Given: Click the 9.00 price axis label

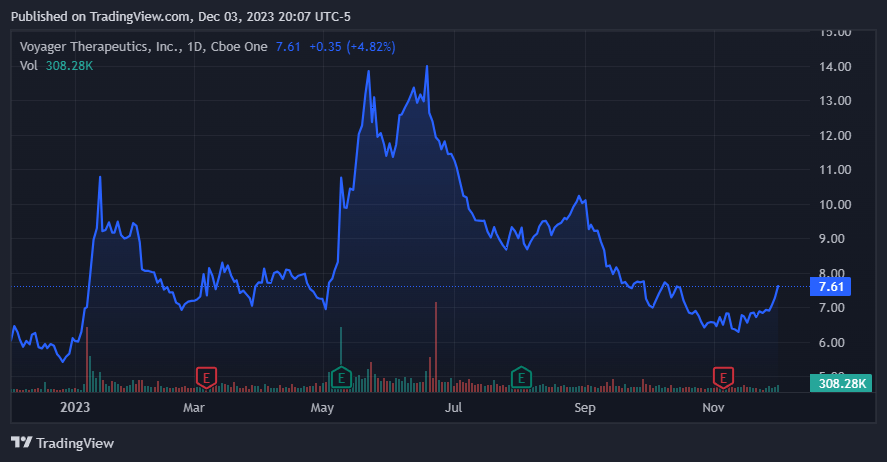Looking at the screenshot, I should [832, 239].
